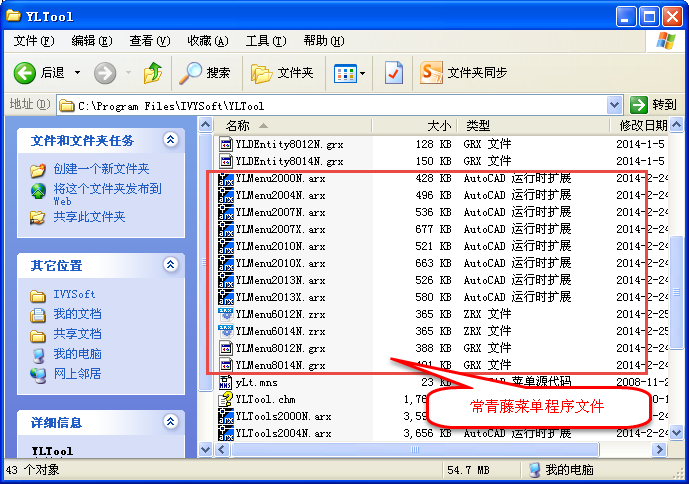Open the 搜索 search pane
Viewport: 689px width, 484px height.
(x=205, y=73)
